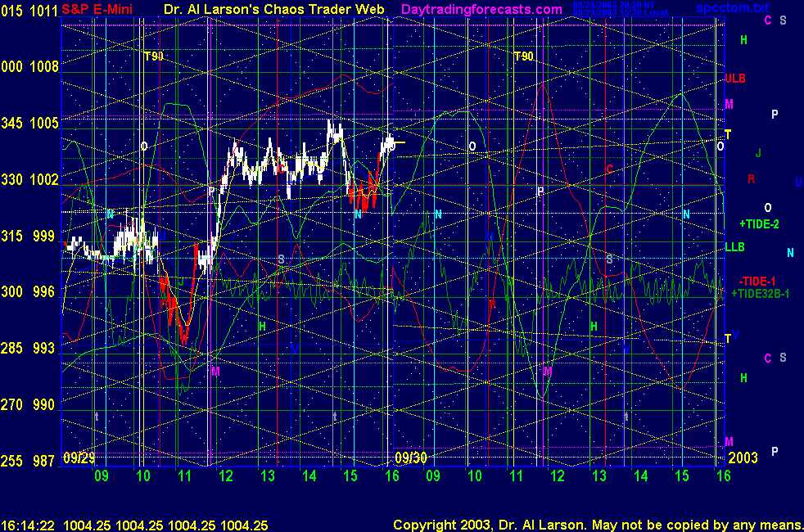This screenshot has height=532, width=804.
Task: Select the '015' degree axis label
Action: [11, 11]
